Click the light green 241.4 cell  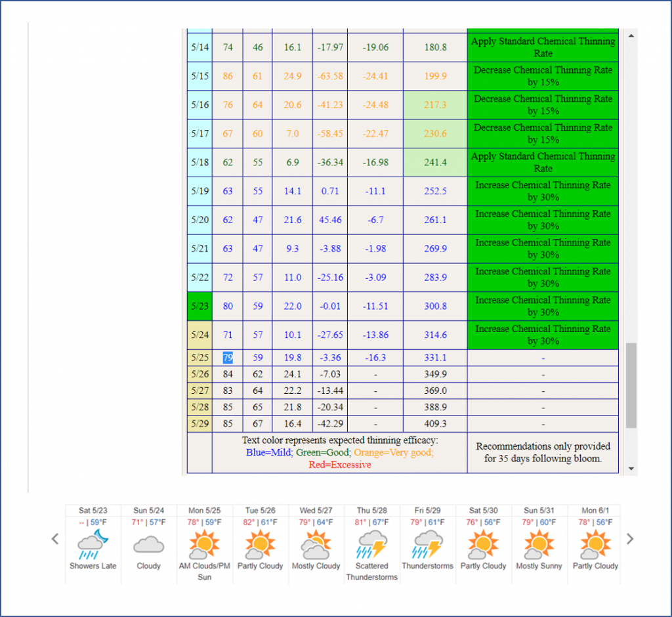tap(435, 163)
